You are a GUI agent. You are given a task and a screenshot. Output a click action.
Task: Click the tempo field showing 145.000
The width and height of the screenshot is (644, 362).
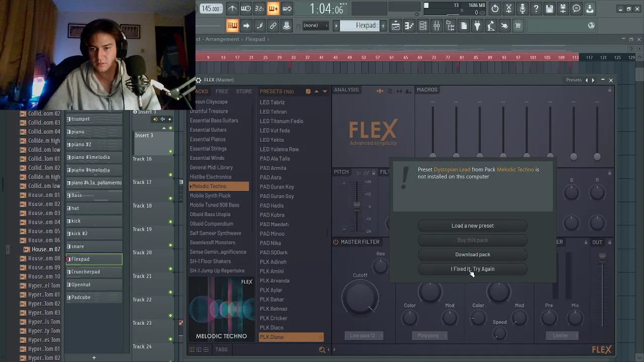tap(211, 9)
